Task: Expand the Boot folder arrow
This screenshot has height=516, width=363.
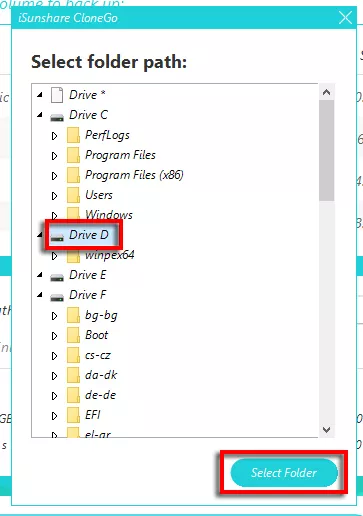Action: point(54,336)
